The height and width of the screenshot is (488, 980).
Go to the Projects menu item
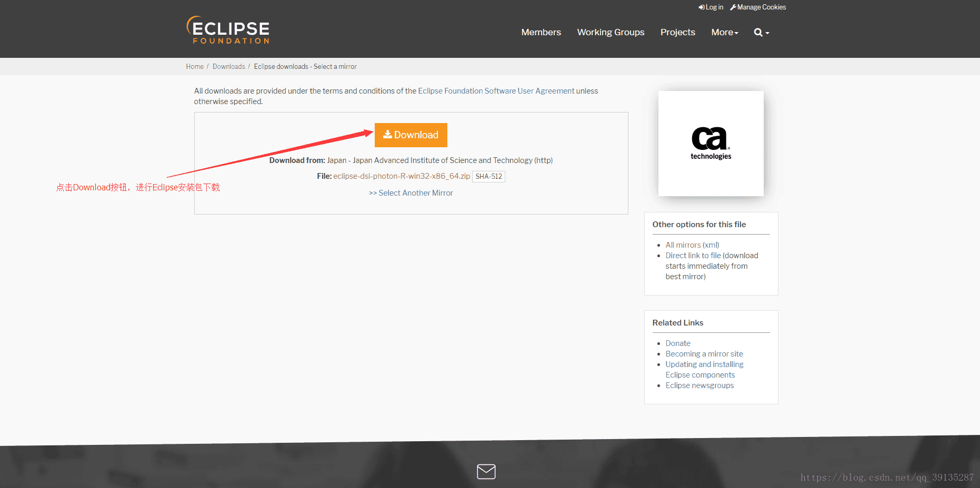pos(678,33)
